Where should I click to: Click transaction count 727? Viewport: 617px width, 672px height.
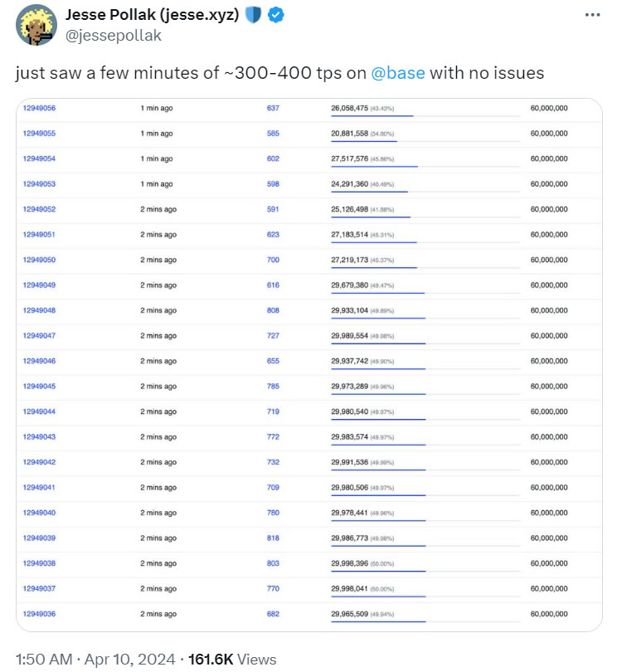click(273, 335)
